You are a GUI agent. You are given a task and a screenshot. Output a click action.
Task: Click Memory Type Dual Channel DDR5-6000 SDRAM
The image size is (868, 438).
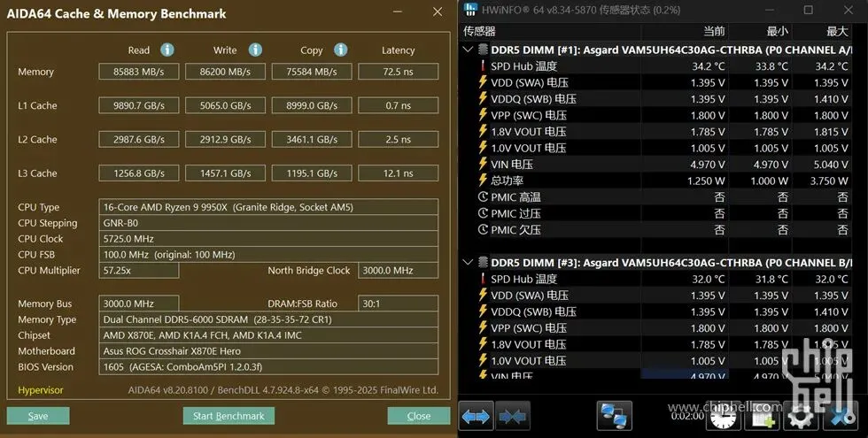pos(268,319)
